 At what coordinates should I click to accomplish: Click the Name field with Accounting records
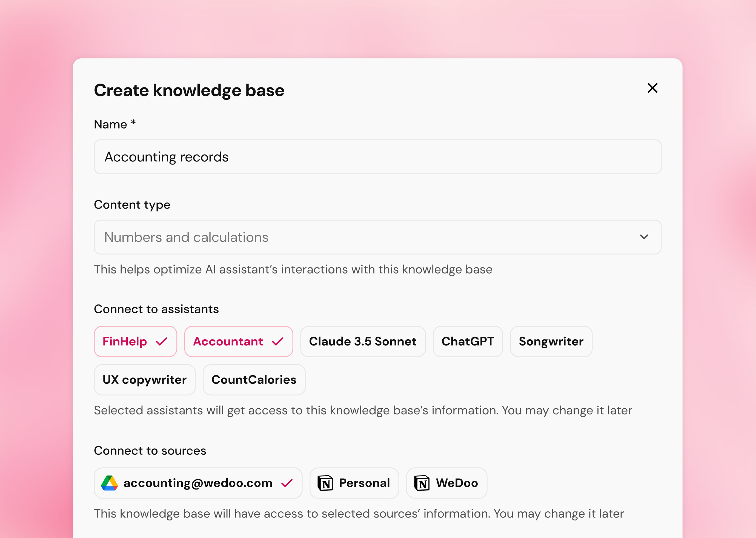(377, 157)
